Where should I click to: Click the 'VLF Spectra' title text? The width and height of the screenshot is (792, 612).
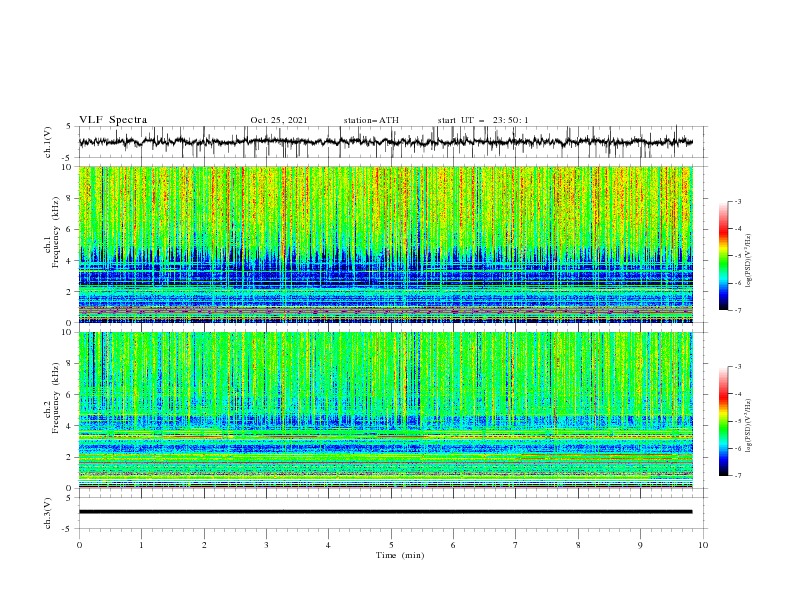pos(113,120)
